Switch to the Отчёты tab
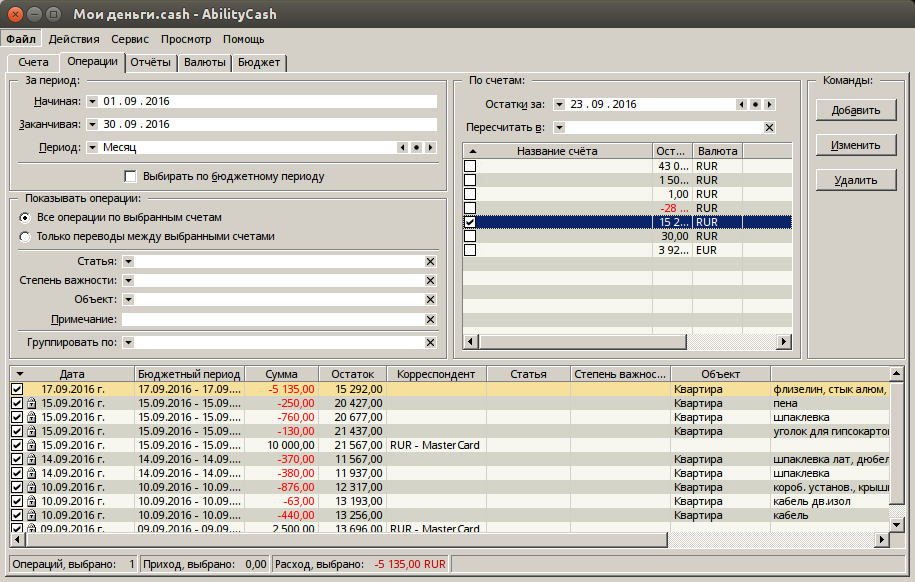This screenshot has height=582, width=915. point(151,62)
